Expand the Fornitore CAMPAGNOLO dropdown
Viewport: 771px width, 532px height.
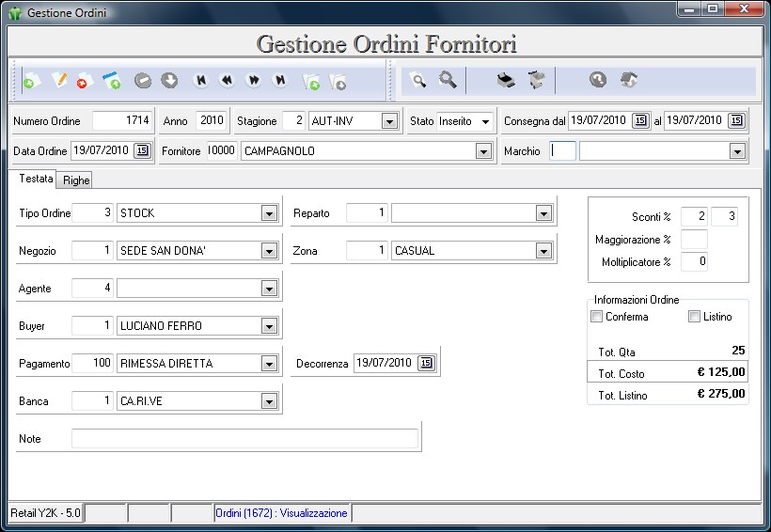(483, 151)
